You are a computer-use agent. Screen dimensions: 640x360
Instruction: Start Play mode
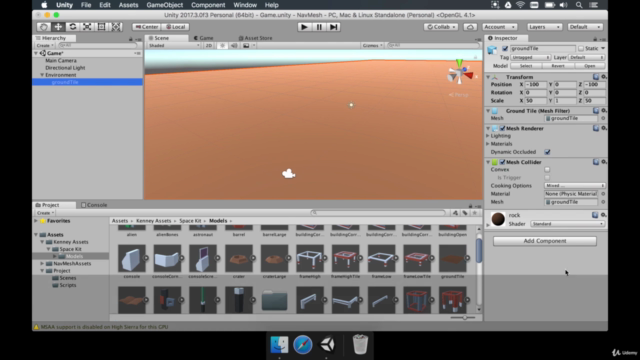304,27
